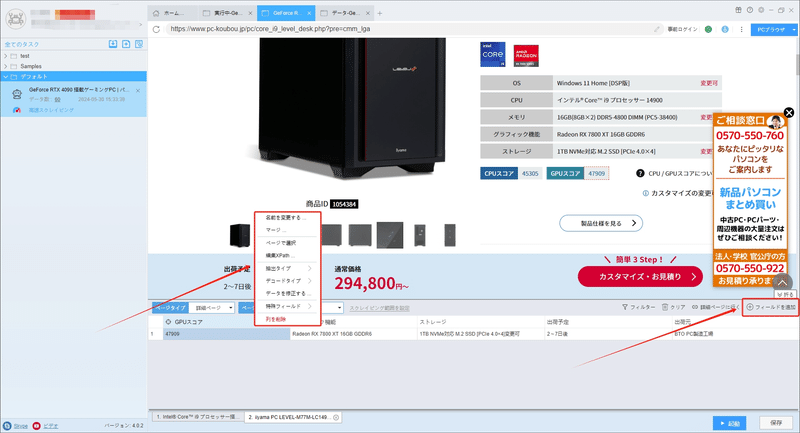
Task: Collapse the デフォルト folder
Action: (x=6, y=77)
